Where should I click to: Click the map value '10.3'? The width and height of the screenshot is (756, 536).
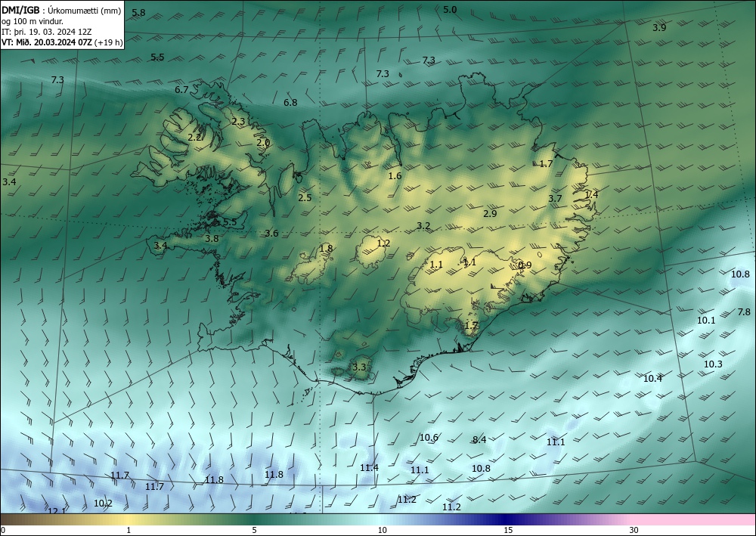(x=713, y=364)
